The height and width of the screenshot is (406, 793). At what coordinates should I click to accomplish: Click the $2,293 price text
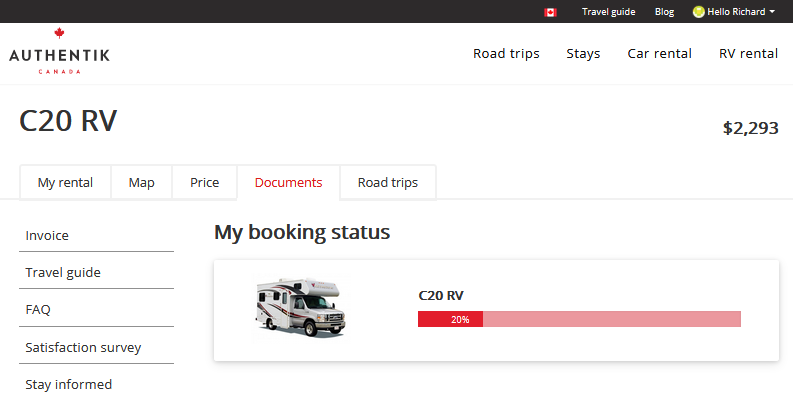751,128
